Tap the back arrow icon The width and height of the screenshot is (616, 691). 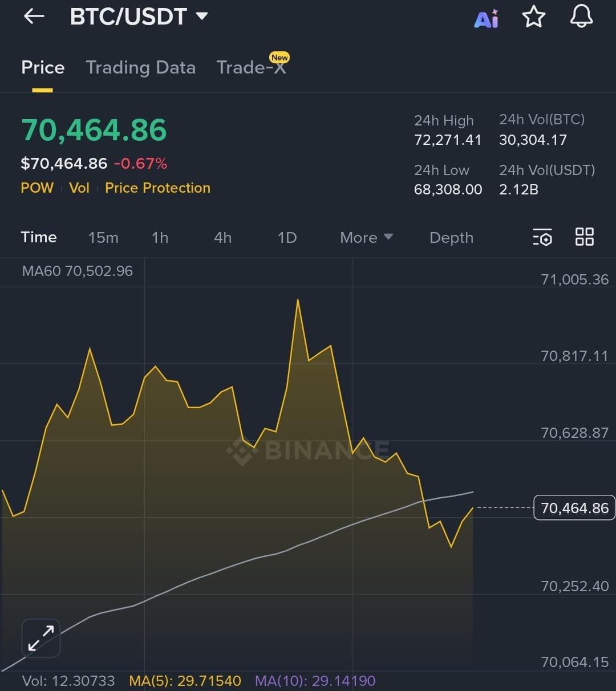[34, 17]
